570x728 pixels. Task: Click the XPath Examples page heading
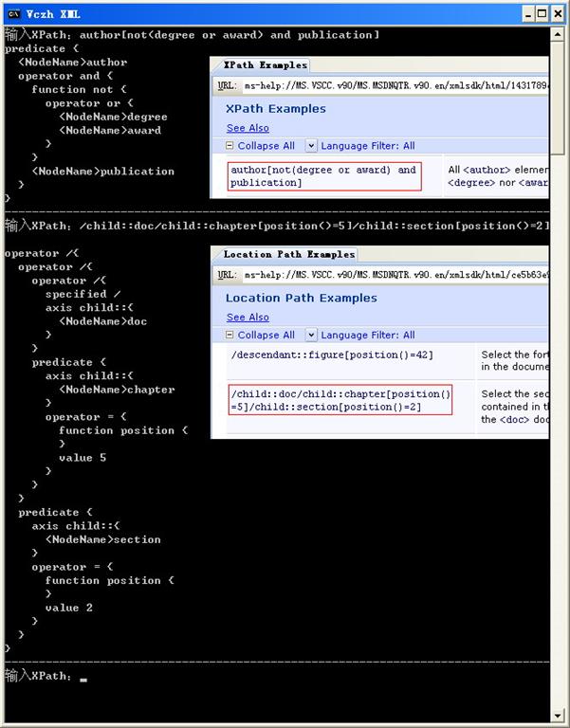(x=275, y=109)
